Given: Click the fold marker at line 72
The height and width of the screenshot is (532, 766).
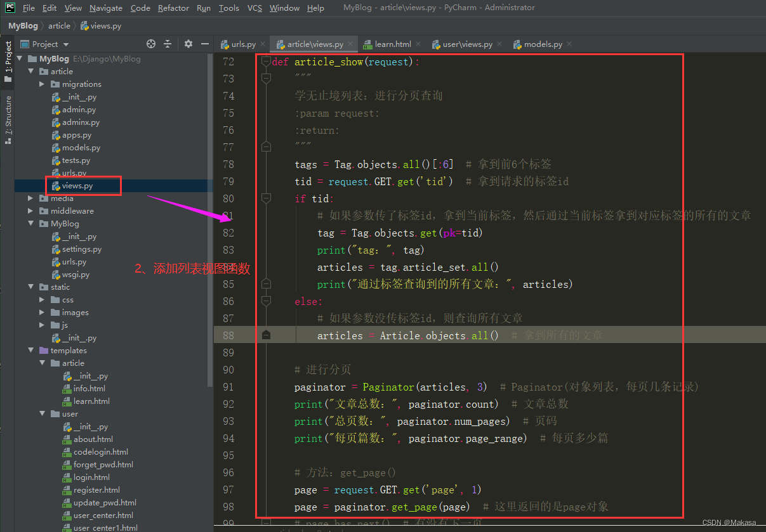Looking at the screenshot, I should pos(267,62).
